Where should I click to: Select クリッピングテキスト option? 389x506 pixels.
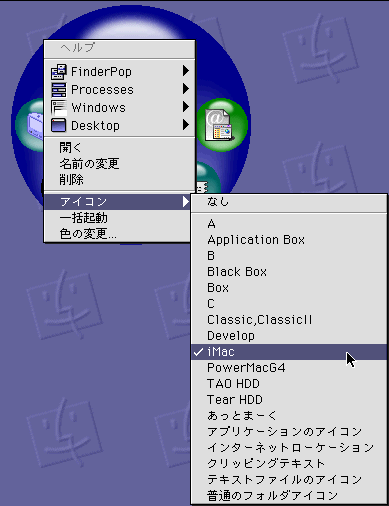click(289, 464)
